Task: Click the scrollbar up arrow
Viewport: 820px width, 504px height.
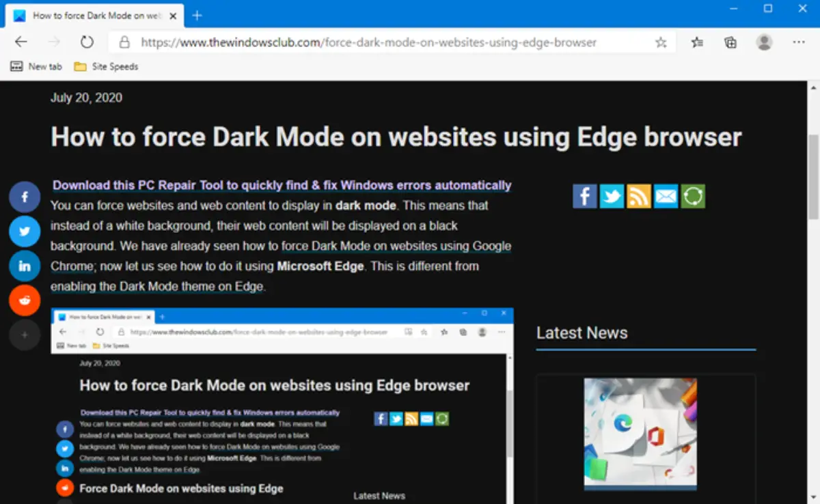Action: click(x=813, y=88)
